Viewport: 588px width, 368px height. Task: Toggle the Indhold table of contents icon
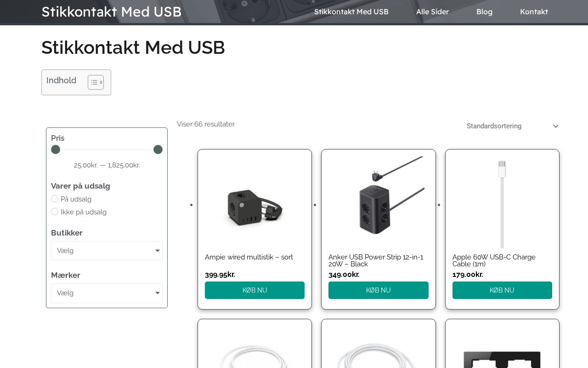click(x=96, y=82)
